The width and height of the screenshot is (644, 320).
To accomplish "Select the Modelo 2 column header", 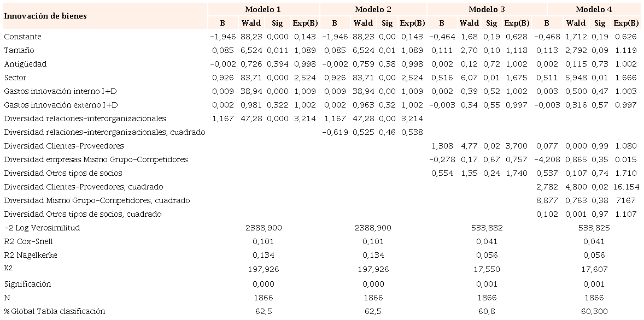I will pos(373,9).
